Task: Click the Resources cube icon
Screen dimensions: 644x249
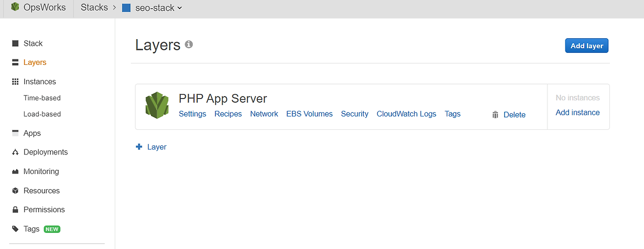Action: 15,191
